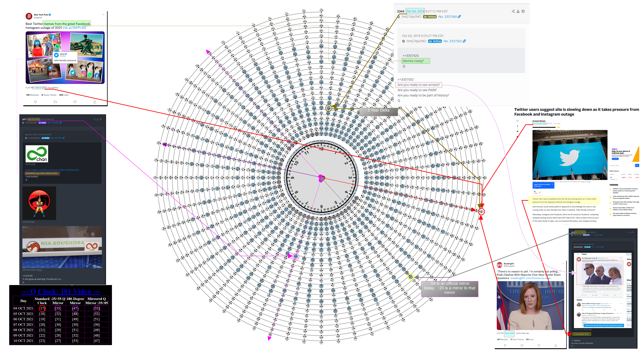The width and height of the screenshot is (644, 354).
Task: Select [23] cell in 10 OCT 2021 row
Action: (x=42, y=341)
